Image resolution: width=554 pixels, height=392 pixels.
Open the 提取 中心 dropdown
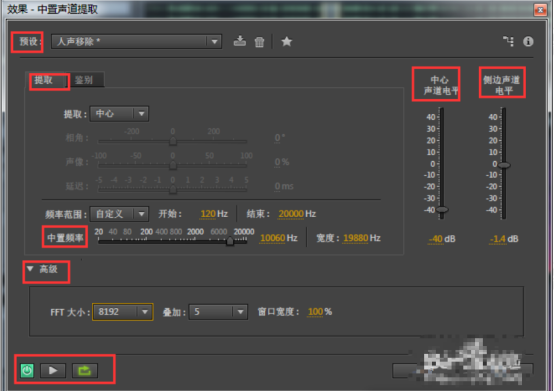point(119,114)
